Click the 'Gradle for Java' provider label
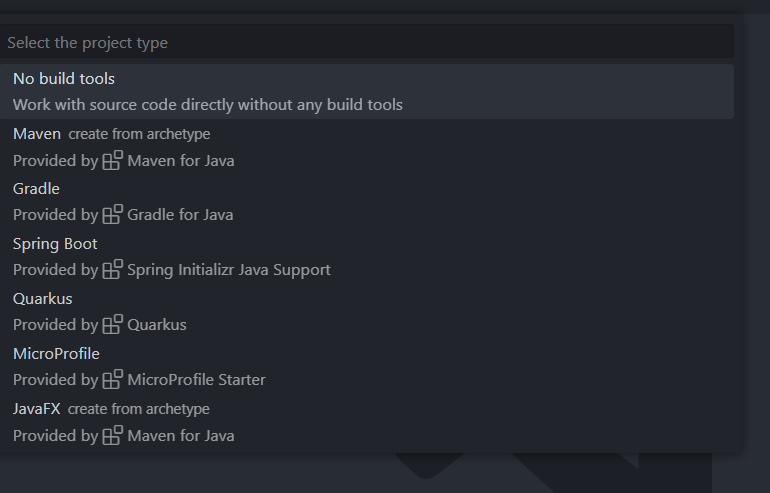770x493 pixels. click(180, 215)
